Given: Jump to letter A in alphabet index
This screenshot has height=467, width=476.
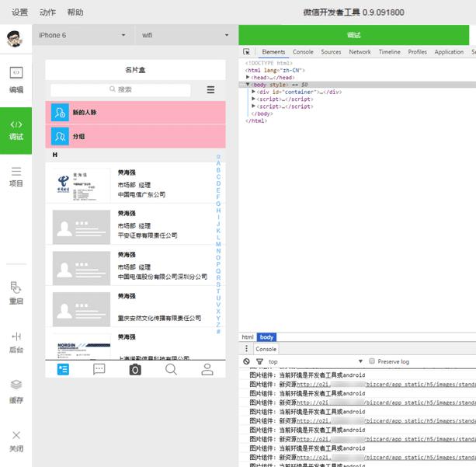Looking at the screenshot, I should 218,163.
